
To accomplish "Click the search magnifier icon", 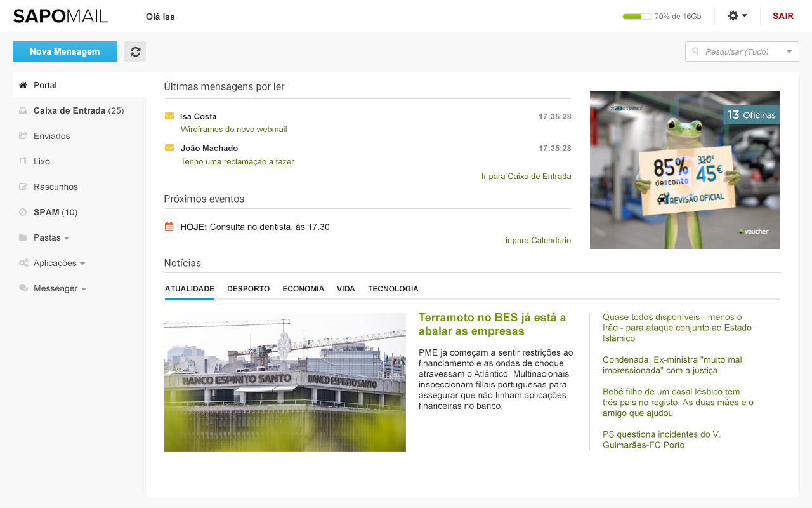I will coord(696,51).
